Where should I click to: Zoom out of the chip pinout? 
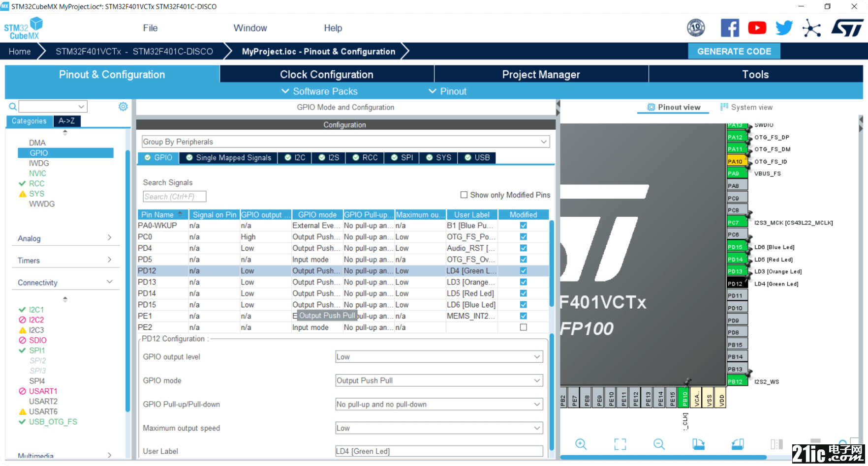[x=659, y=444]
